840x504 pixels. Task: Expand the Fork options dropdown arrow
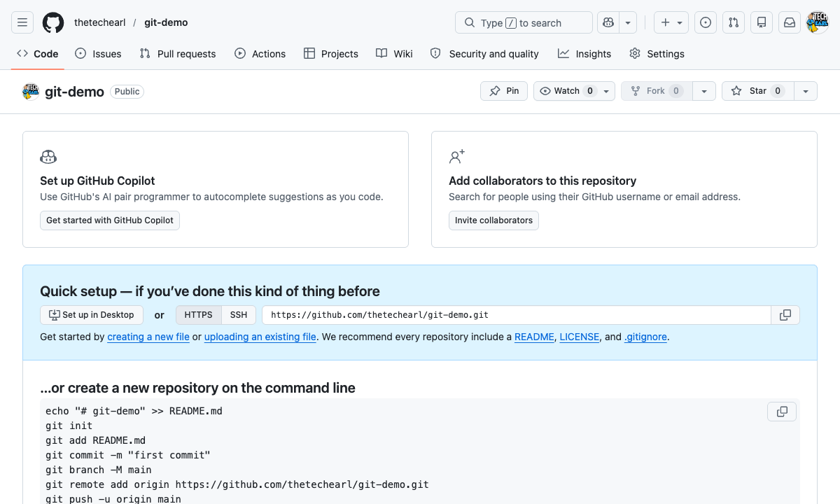click(x=704, y=91)
